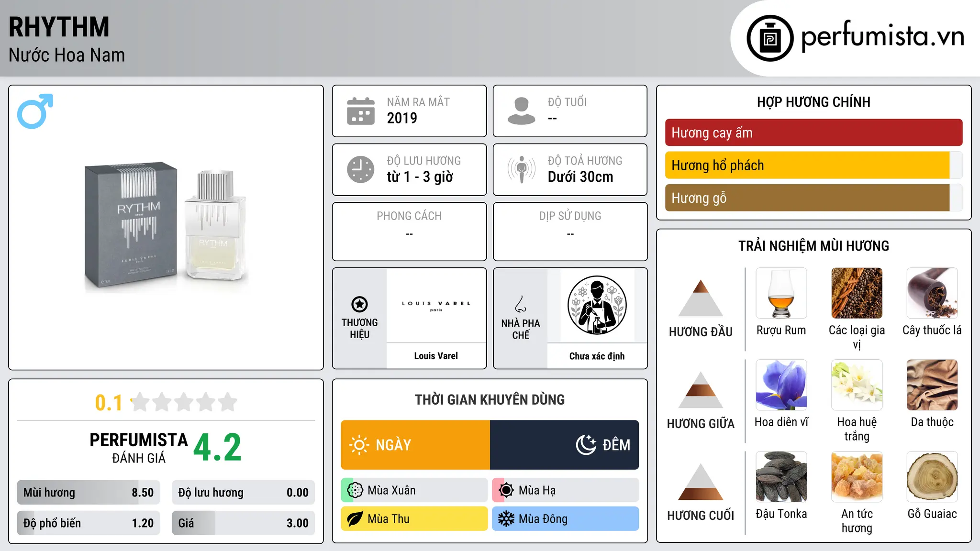Image resolution: width=980 pixels, height=551 pixels.
Task: Click the five-star user rating row
Action: point(184,402)
